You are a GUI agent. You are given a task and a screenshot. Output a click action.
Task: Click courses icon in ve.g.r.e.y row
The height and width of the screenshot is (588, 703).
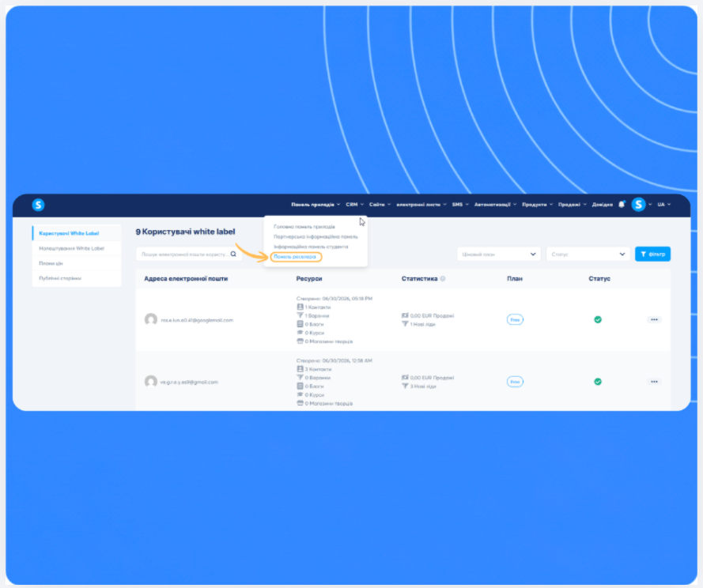(x=300, y=394)
